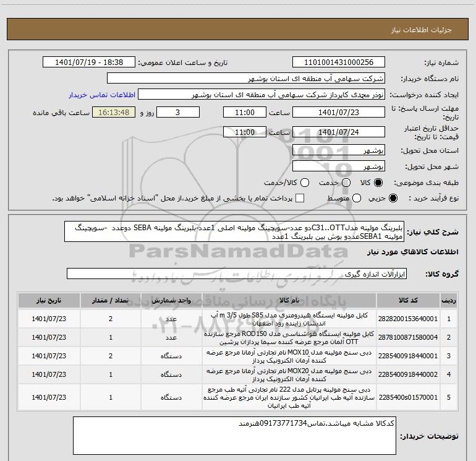Click the S85 hydrometry cable item name
This screenshot has height=461, width=476.
(x=289, y=319)
